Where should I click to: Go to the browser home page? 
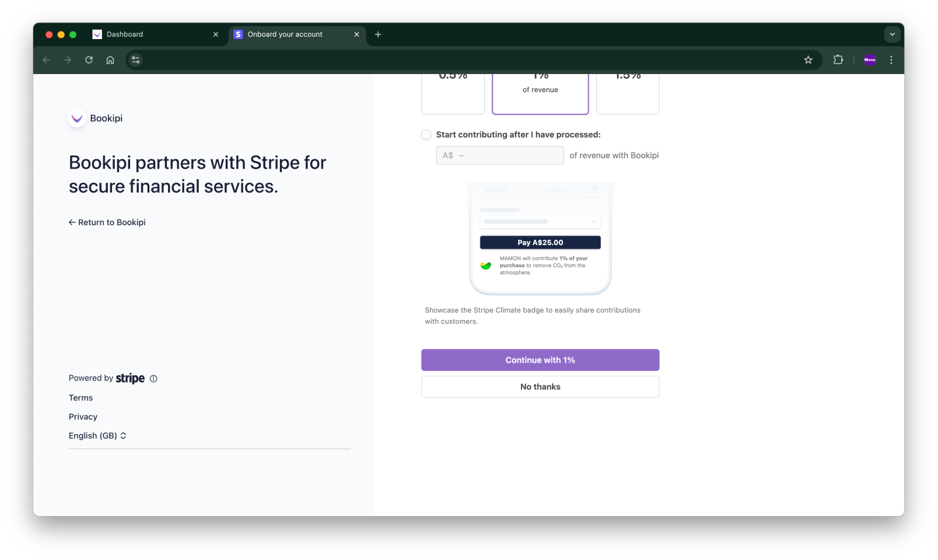(110, 60)
